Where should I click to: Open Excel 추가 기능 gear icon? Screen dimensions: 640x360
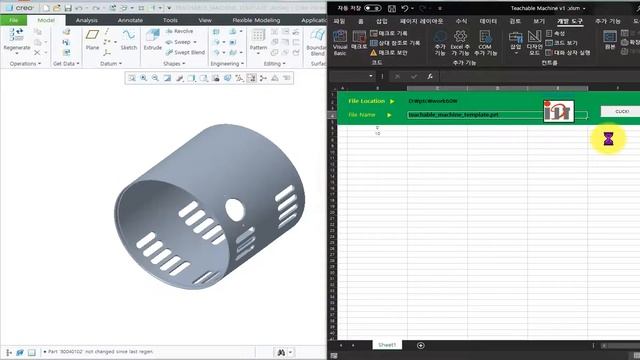click(460, 43)
